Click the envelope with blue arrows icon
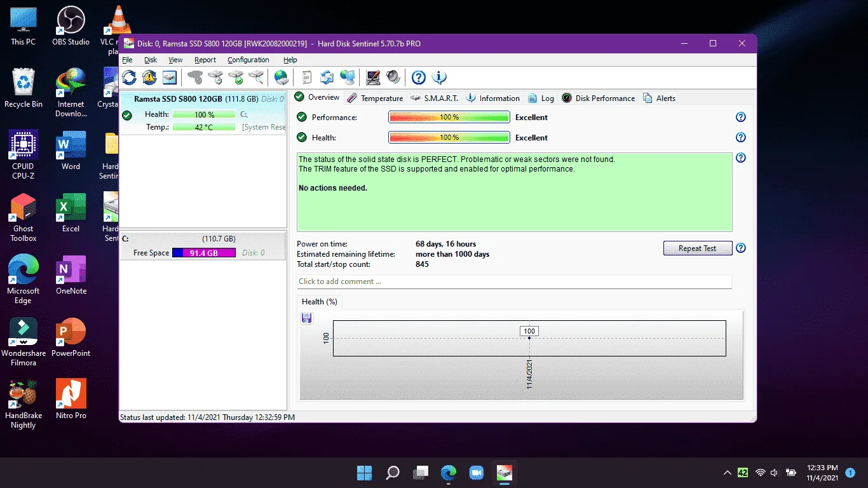 (x=327, y=78)
